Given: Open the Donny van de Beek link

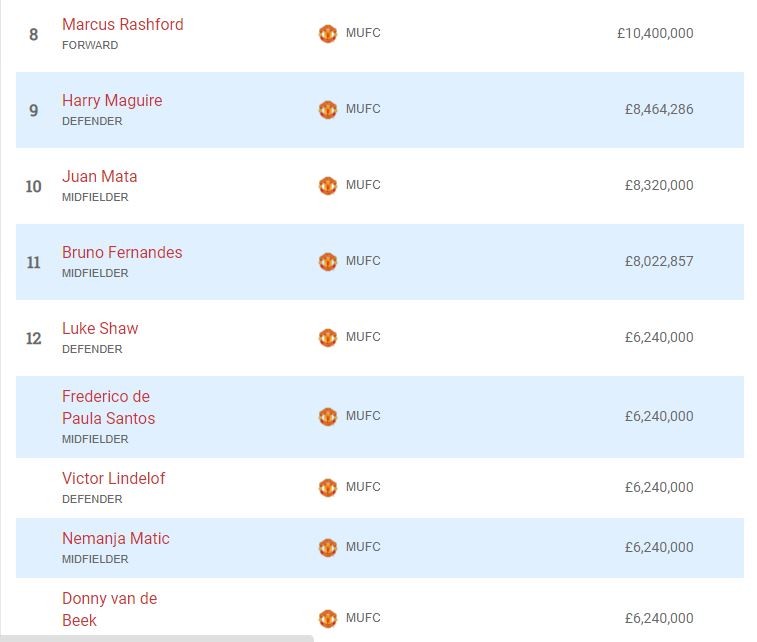Looking at the screenshot, I should [x=109, y=609].
